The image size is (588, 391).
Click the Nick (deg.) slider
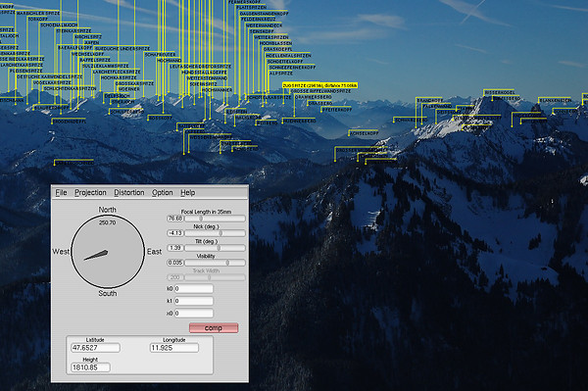pyautogui.click(x=215, y=233)
